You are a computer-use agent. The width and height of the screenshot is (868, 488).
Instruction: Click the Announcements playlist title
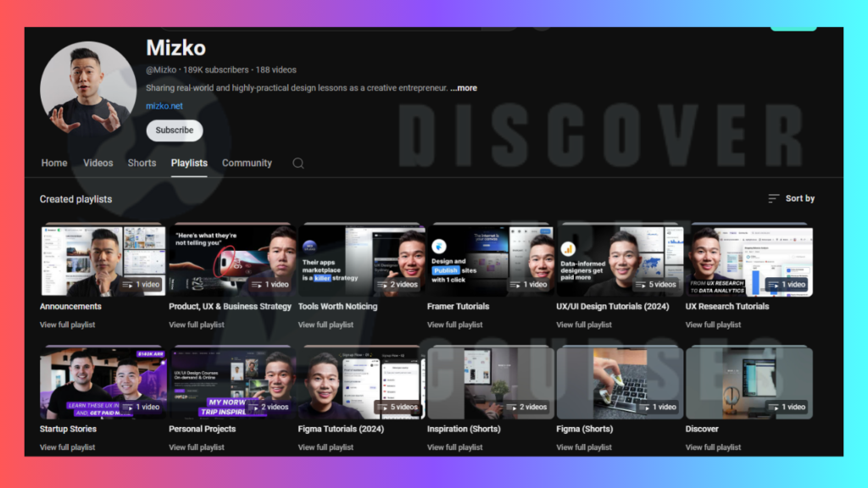tap(71, 307)
